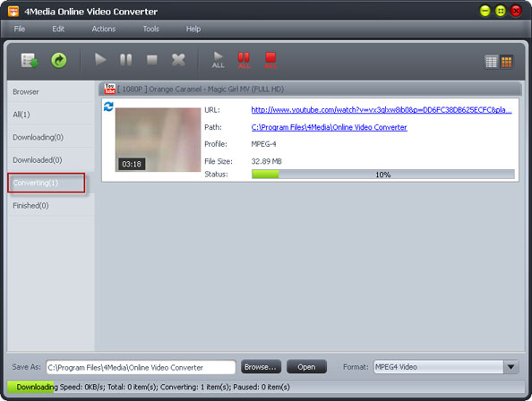Pause the selected task
Viewport: 532px width, 401px height.
126,60
